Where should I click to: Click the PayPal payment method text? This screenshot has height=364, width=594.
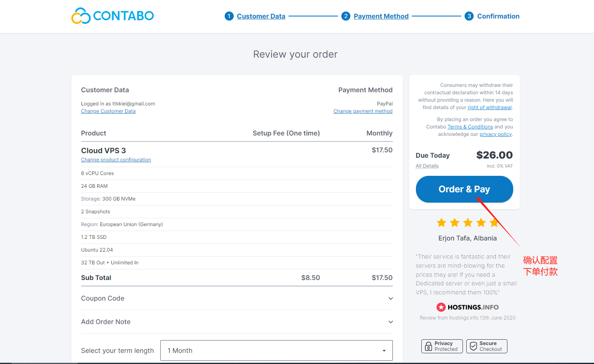click(x=385, y=104)
